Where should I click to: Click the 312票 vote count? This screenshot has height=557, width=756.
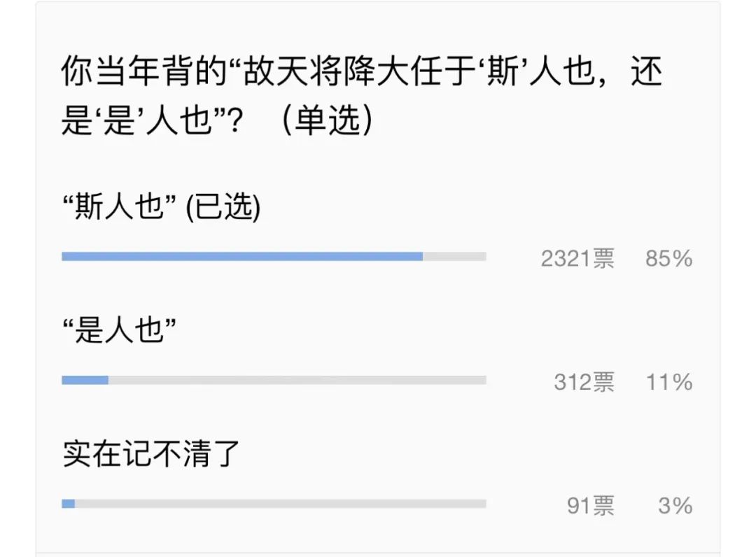click(x=584, y=383)
